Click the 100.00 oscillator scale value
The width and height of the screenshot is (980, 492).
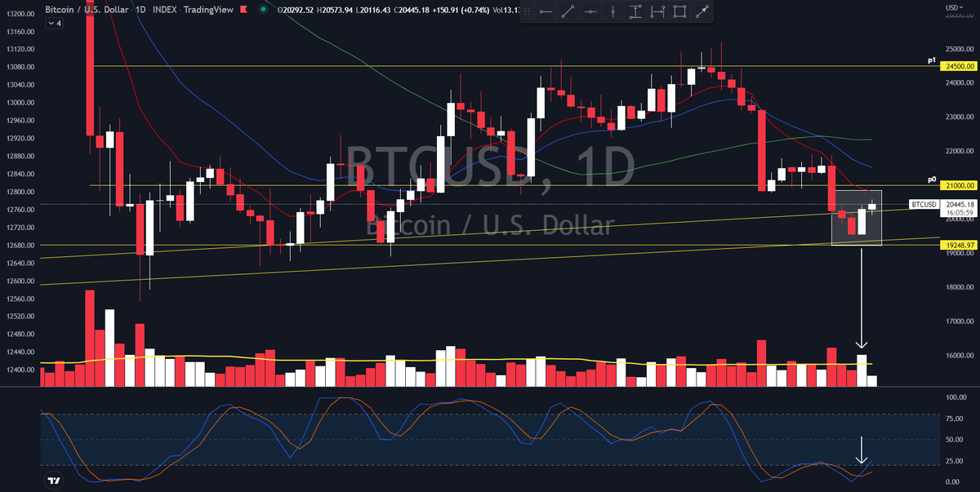click(955, 397)
